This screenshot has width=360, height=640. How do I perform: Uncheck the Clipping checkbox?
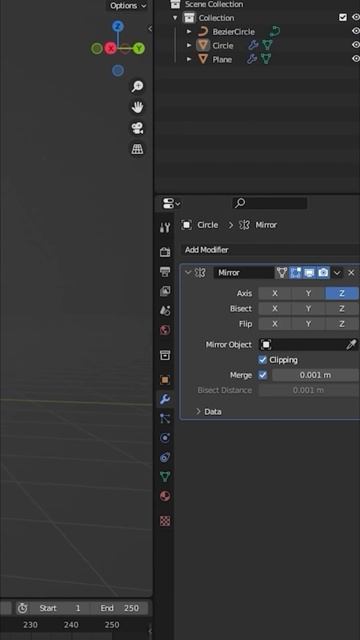click(262, 360)
